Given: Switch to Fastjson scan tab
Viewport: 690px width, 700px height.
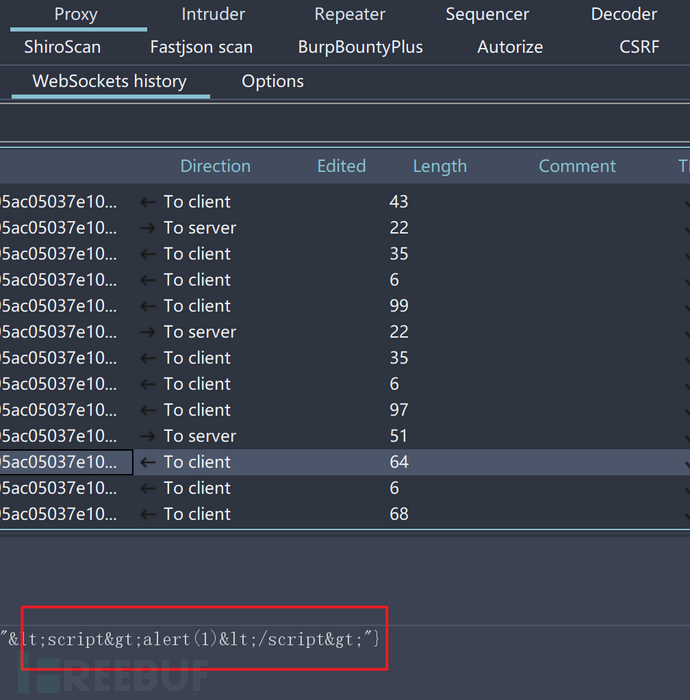Looking at the screenshot, I should pos(201,47).
